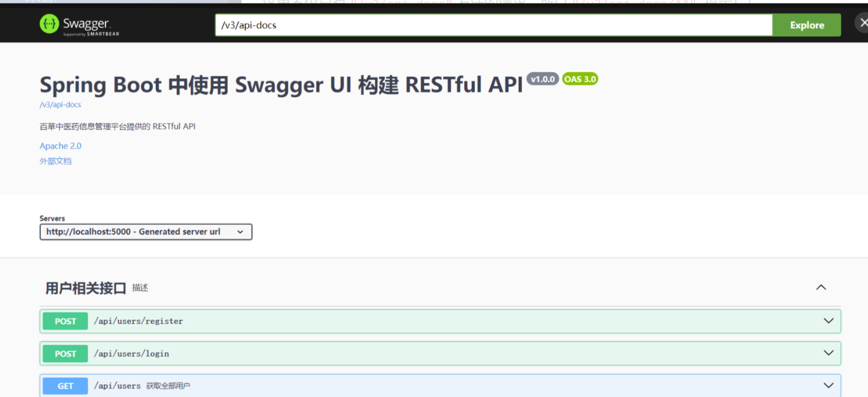The image size is (868, 397).
Task: Click the API title heading
Action: (280, 85)
